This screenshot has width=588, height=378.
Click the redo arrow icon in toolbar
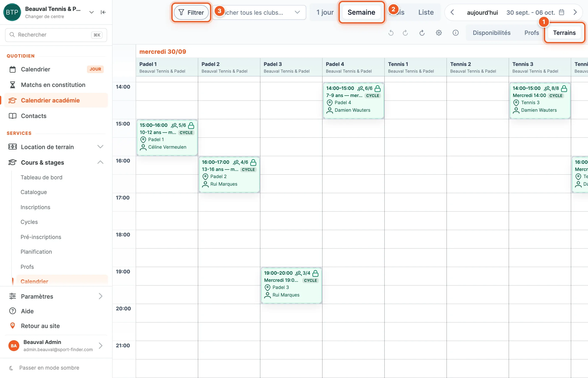click(405, 33)
